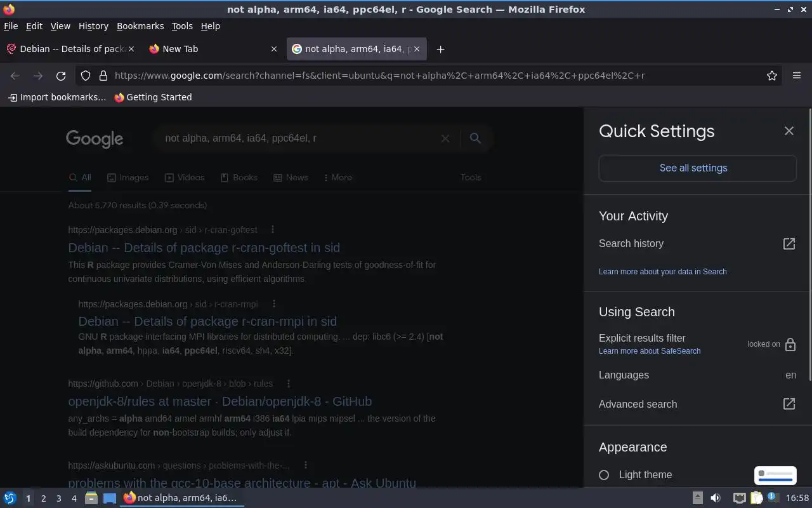Open the File menu
Viewport: 812px width, 508px height.
11,26
